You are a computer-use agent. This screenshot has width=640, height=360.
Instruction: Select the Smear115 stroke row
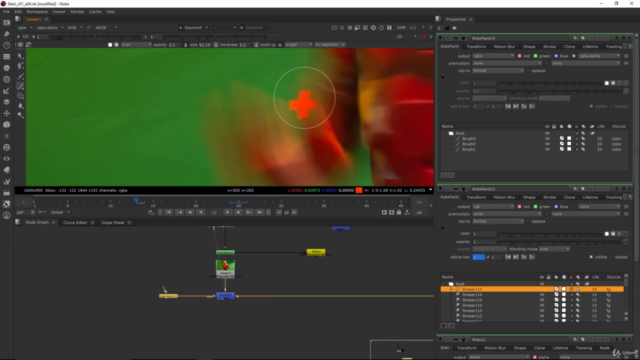click(532, 300)
